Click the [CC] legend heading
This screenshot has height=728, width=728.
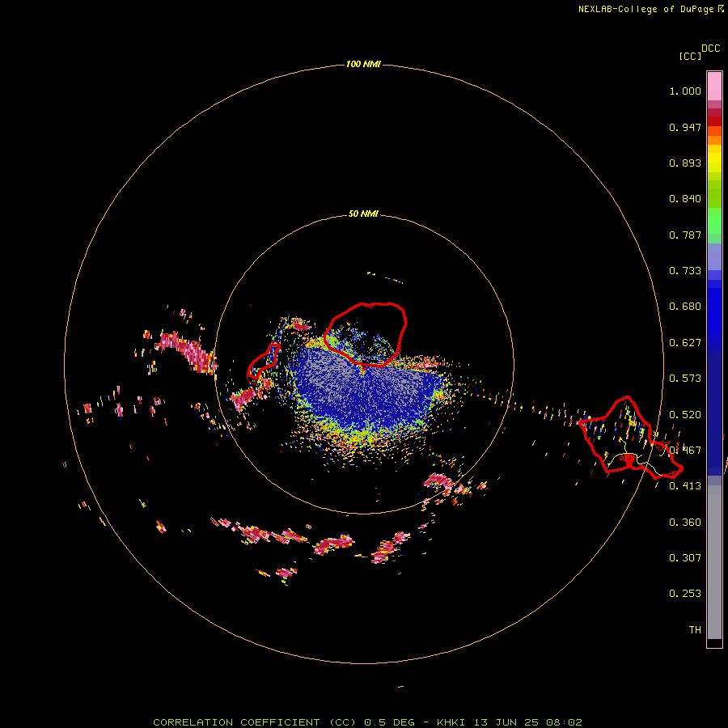coord(690,56)
